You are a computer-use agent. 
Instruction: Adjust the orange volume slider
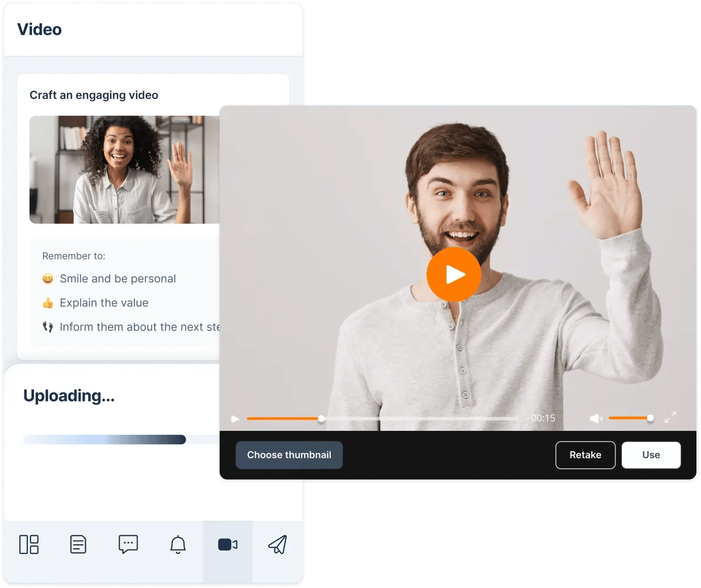click(x=631, y=418)
